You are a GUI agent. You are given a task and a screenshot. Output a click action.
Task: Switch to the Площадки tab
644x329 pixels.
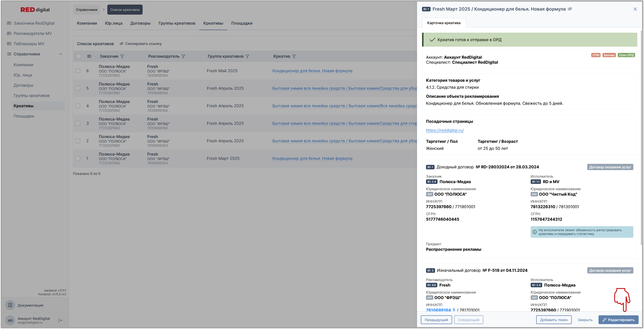pos(242,23)
